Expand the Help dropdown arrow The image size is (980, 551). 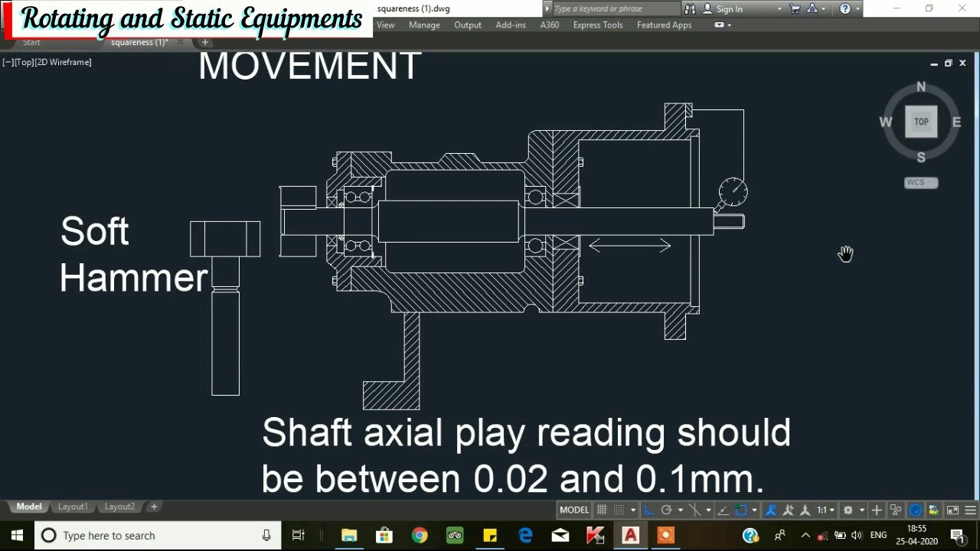tap(857, 8)
